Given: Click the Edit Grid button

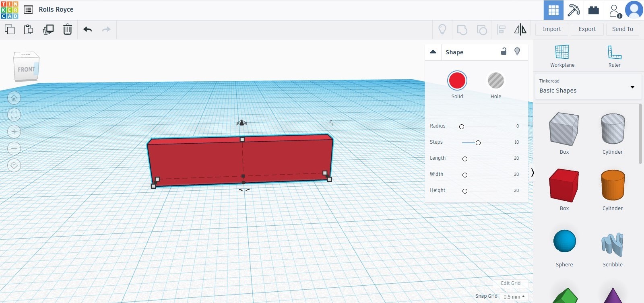Looking at the screenshot, I should click(x=511, y=283).
